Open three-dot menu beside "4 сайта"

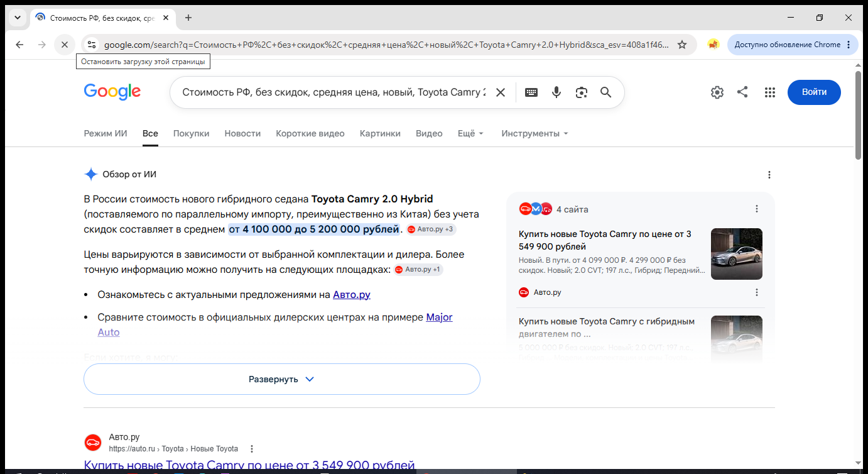[757, 209]
